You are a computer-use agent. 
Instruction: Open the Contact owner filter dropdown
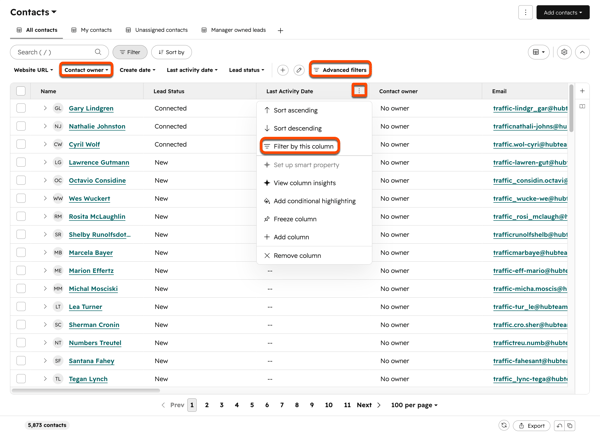[x=86, y=70]
